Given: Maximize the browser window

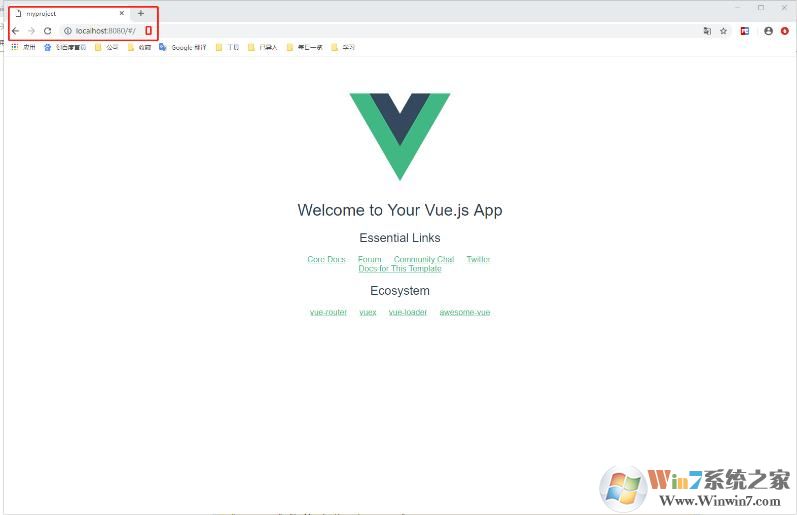Looking at the screenshot, I should click(x=761, y=8).
